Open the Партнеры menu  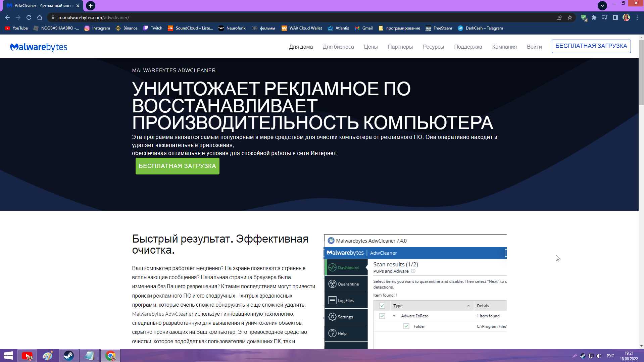click(400, 47)
